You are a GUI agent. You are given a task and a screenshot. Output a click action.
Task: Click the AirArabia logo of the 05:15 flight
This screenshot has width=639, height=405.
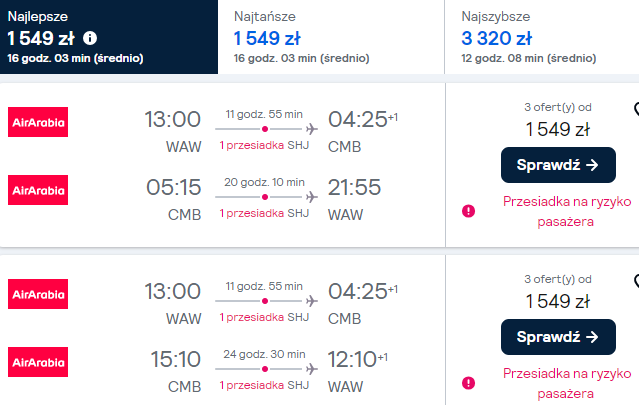click(38, 190)
